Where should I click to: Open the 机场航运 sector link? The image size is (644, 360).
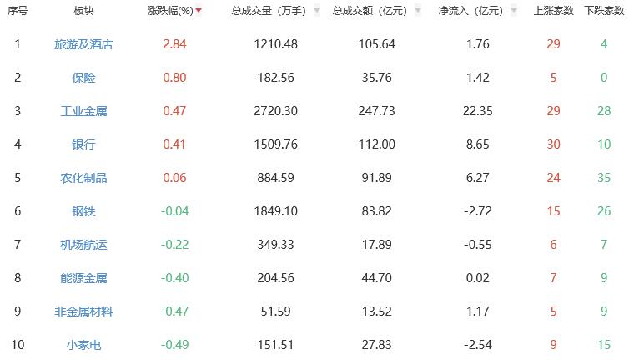pos(83,245)
